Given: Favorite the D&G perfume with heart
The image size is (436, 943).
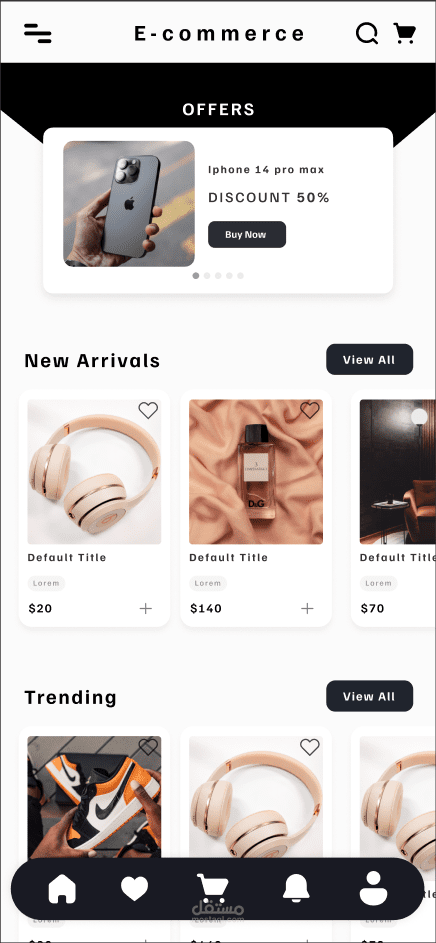Looking at the screenshot, I should coord(310,410).
